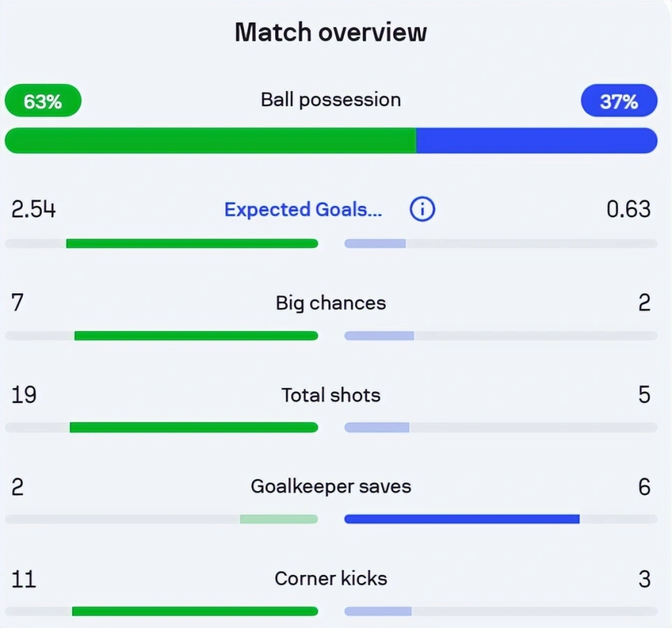Screen dimensions: 672x628
Task: Click the blue part of possession bar
Action: tap(537, 140)
